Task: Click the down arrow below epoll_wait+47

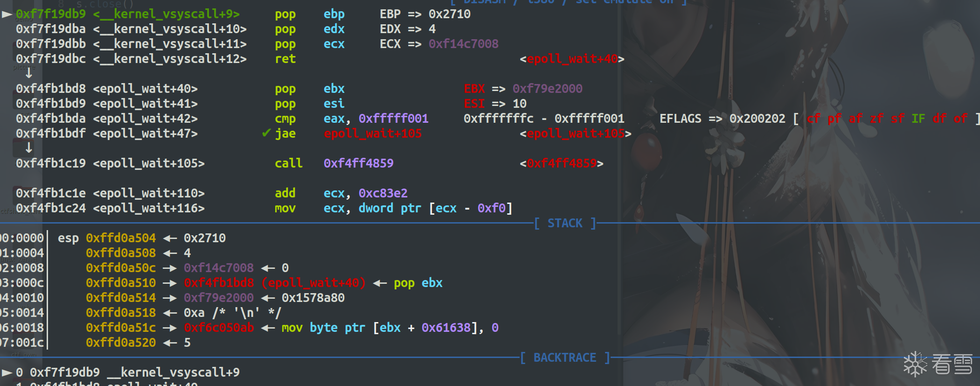Action: pyautogui.click(x=29, y=148)
